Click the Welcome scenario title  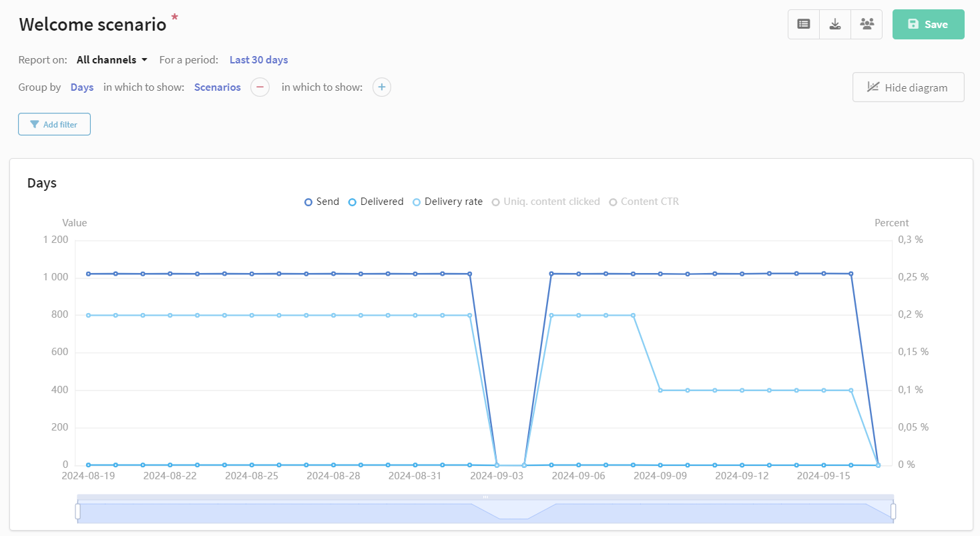click(x=92, y=24)
